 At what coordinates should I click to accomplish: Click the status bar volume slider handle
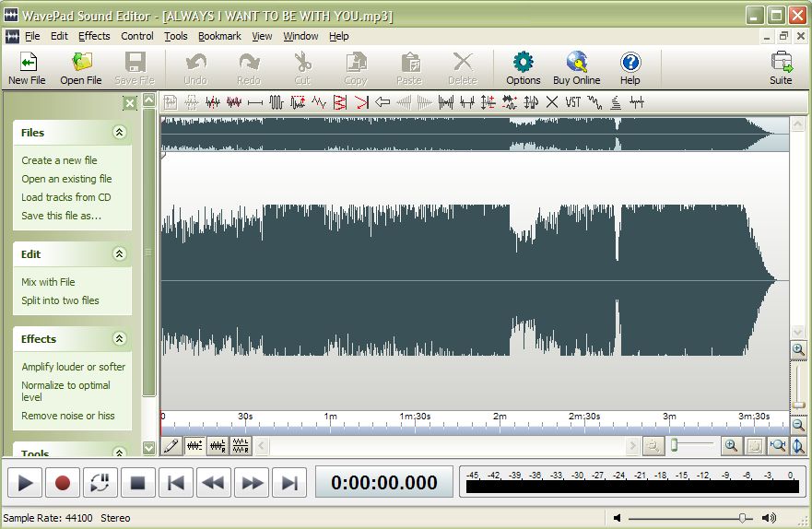pyautogui.click(x=743, y=518)
